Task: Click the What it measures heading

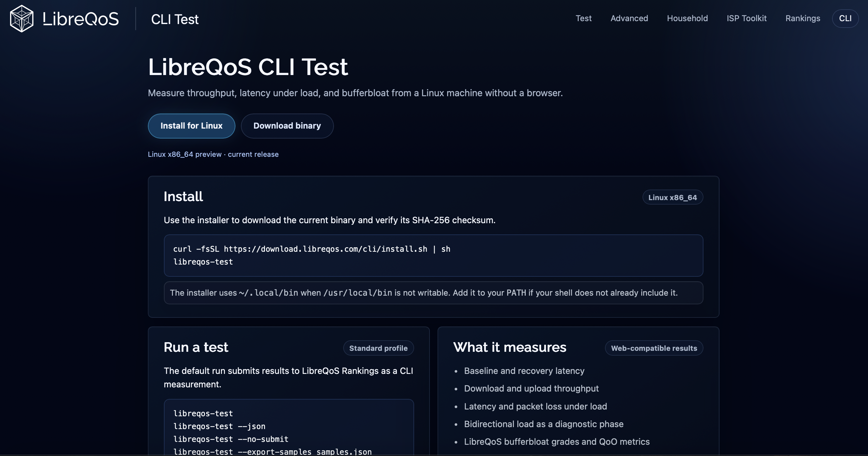Action: 509,347
